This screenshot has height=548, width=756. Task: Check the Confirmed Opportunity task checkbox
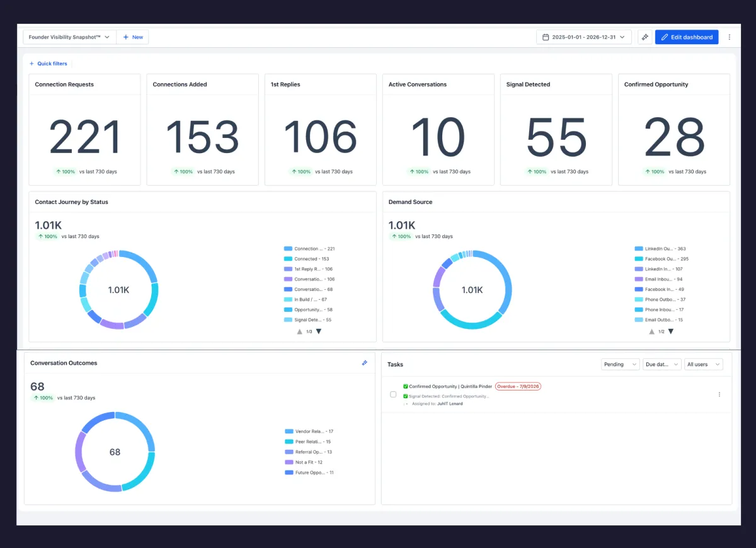[393, 394]
